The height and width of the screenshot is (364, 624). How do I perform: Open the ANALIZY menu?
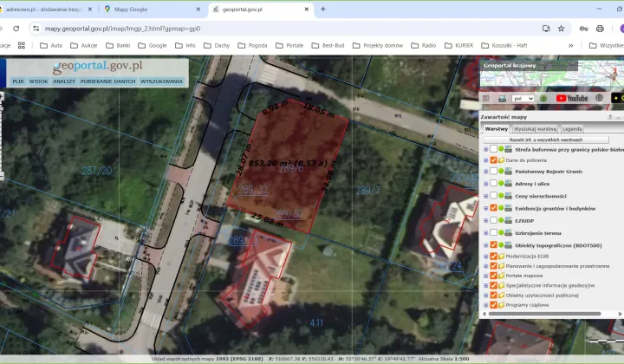(x=64, y=81)
